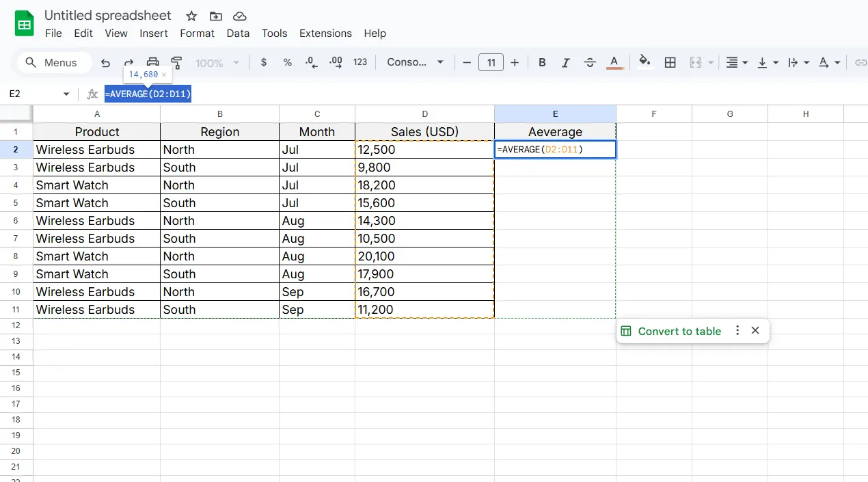Screen dimensions: 868x482
Task: Select the Paint format roller
Action: coord(177,63)
